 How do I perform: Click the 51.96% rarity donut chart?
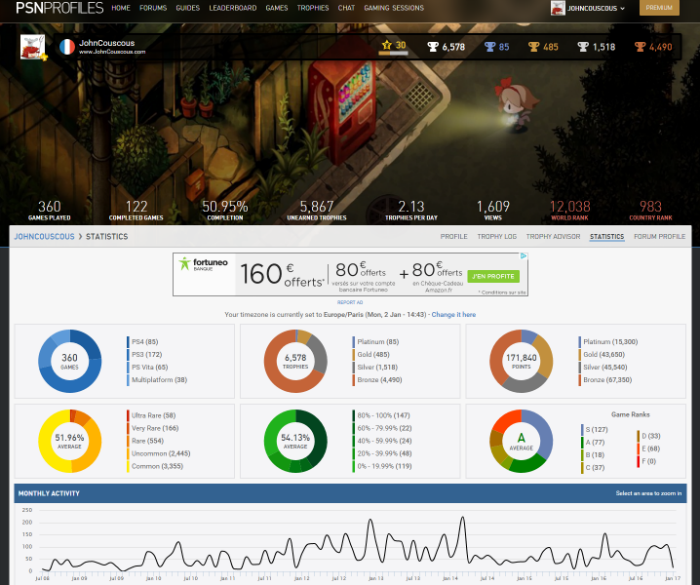point(70,441)
